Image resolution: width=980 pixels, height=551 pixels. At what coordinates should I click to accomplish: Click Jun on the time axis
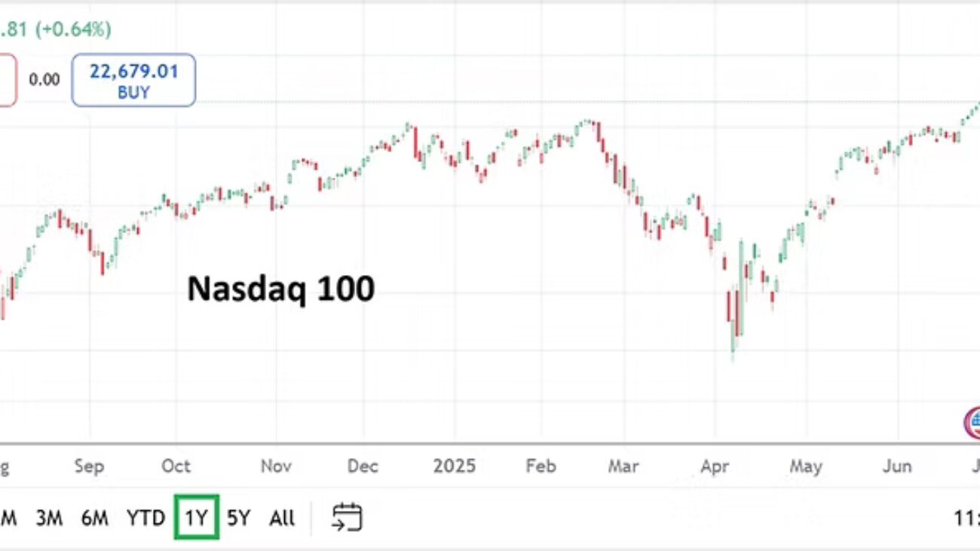tap(897, 467)
